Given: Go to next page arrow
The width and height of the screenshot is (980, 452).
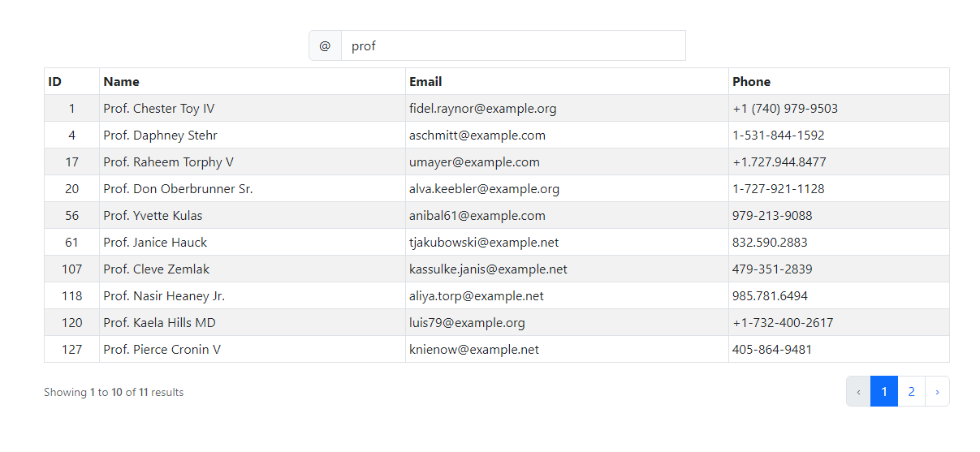Looking at the screenshot, I should point(937,391).
